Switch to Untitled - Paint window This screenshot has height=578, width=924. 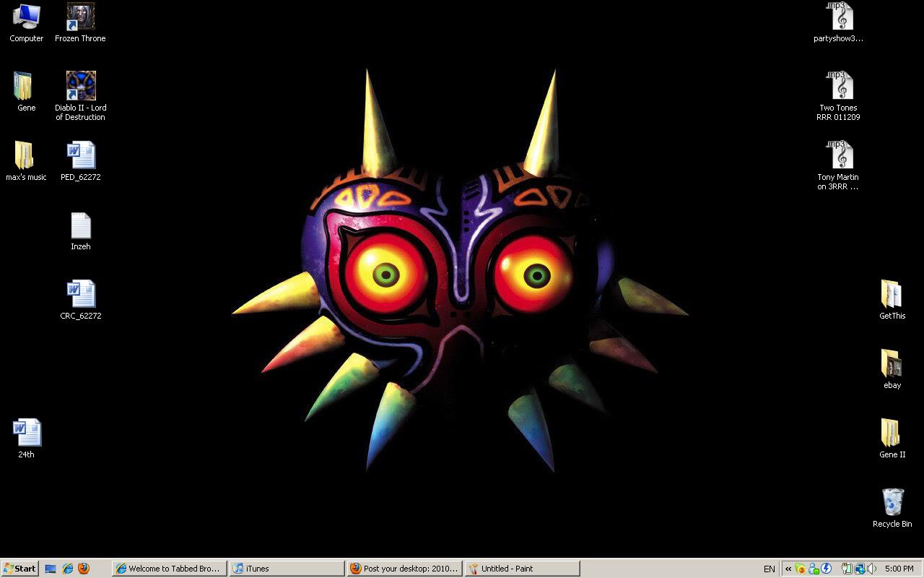pos(522,569)
